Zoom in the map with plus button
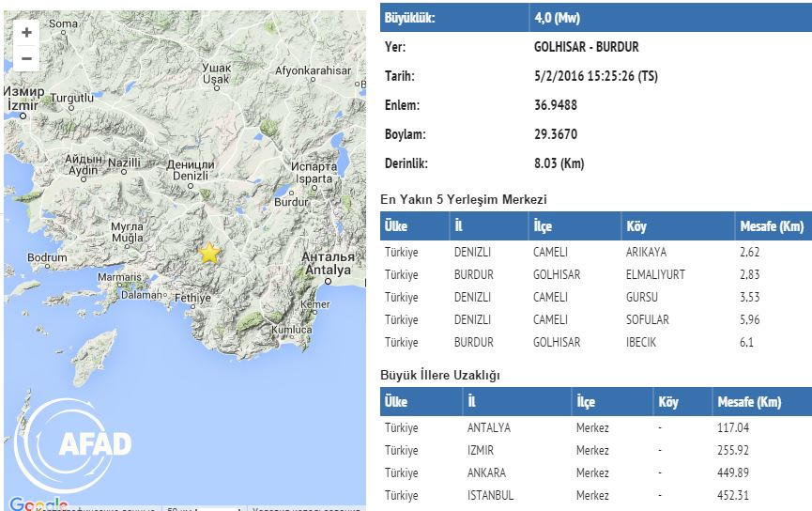 (x=26, y=32)
